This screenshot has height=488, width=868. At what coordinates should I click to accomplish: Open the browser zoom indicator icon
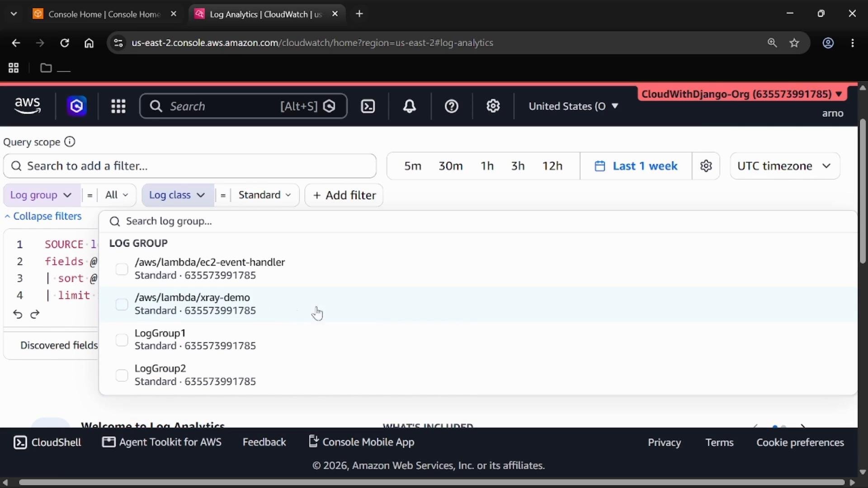click(x=772, y=43)
